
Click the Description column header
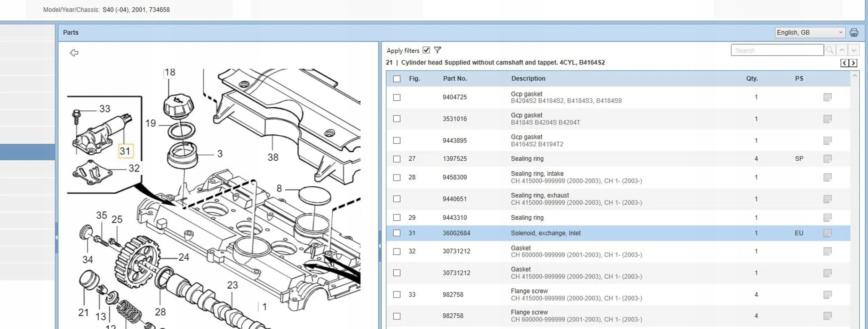pyautogui.click(x=528, y=79)
